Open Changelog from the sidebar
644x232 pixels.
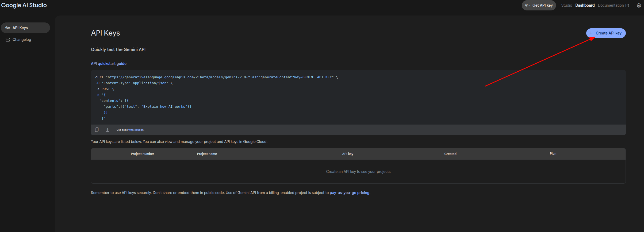pos(22,40)
